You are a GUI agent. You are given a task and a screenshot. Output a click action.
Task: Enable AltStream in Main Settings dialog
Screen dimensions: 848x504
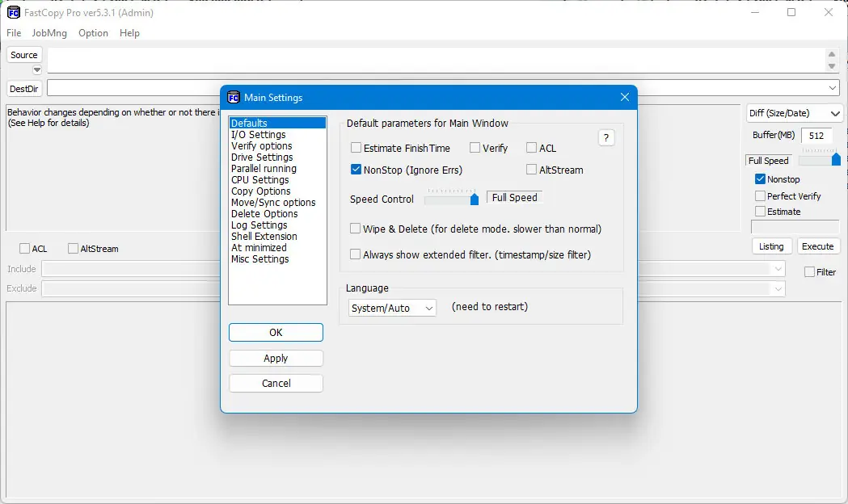tap(555, 170)
